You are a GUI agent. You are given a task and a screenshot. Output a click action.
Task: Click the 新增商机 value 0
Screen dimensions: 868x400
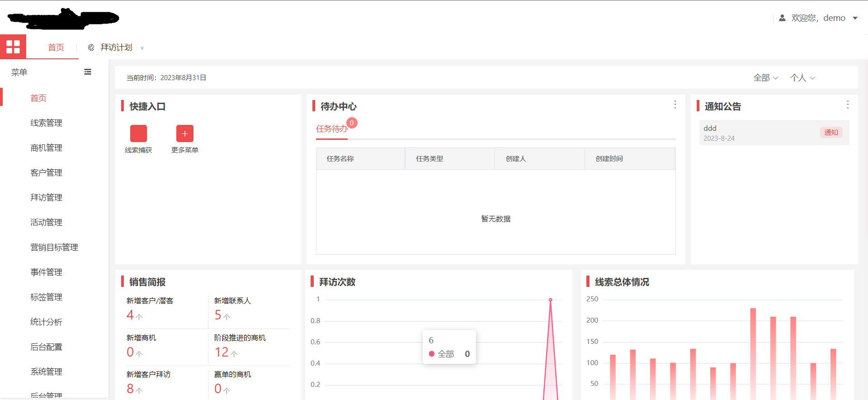pos(130,352)
